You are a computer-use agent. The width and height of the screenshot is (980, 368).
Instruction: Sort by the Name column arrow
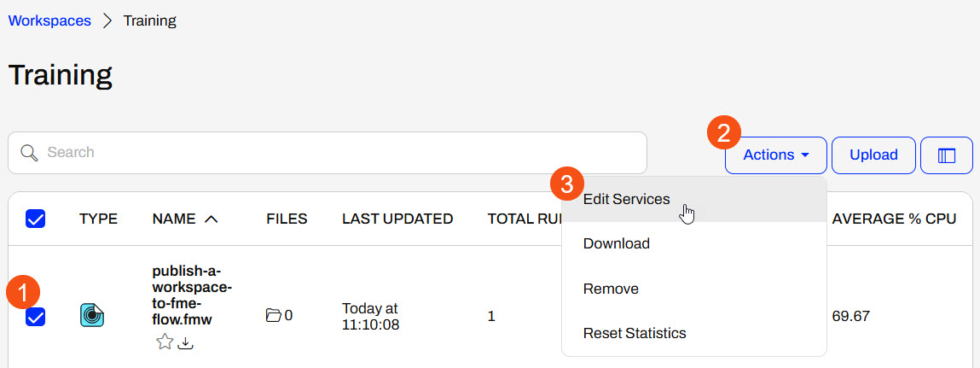click(x=212, y=219)
